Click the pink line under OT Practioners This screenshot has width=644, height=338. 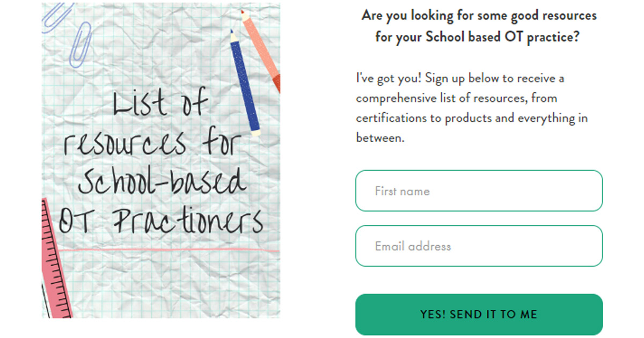[x=169, y=251]
